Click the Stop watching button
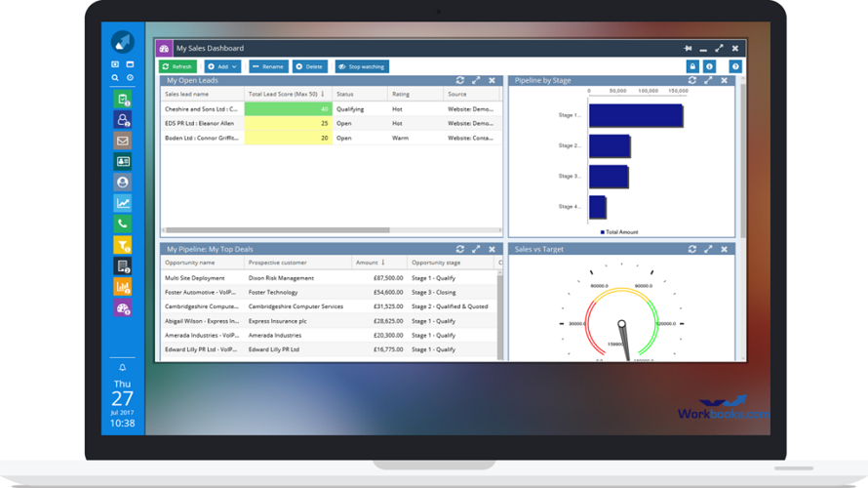The height and width of the screenshot is (488, 868). (362, 66)
